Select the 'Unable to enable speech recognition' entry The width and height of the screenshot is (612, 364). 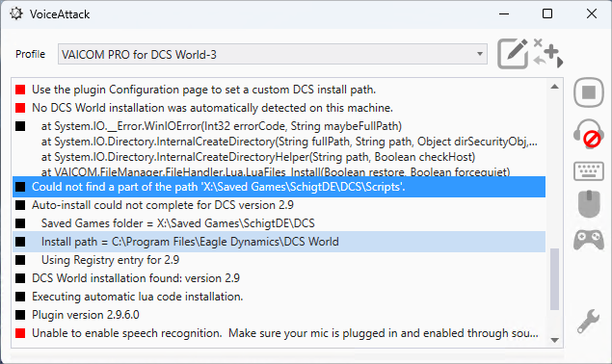pyautogui.click(x=279, y=333)
